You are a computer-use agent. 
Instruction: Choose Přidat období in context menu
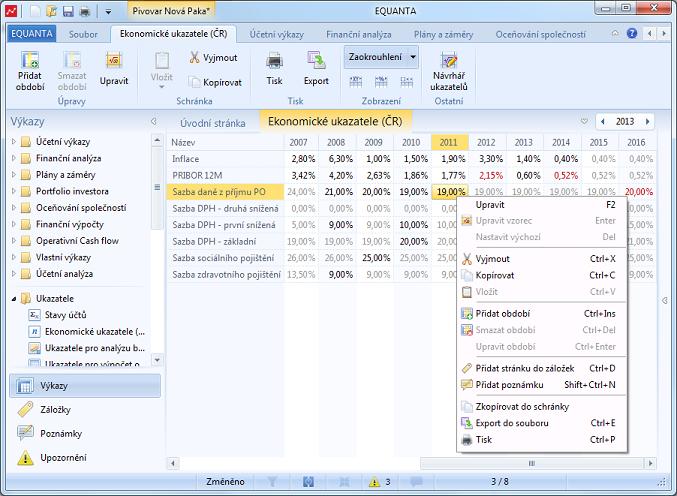coord(542,313)
